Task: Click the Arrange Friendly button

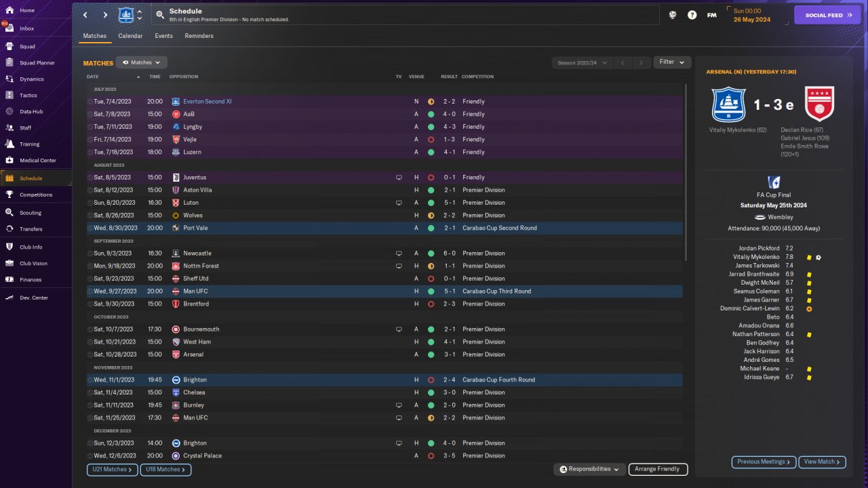Action: (658, 469)
